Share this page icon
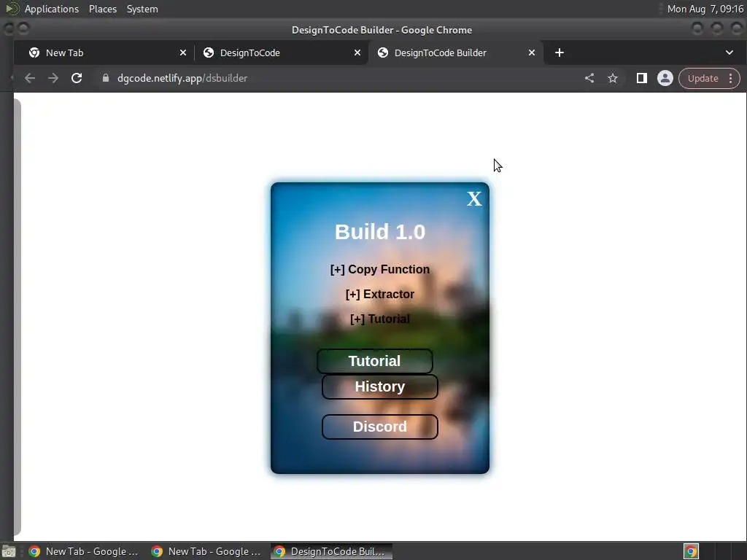Viewport: 747px width, 560px height. 589,78
